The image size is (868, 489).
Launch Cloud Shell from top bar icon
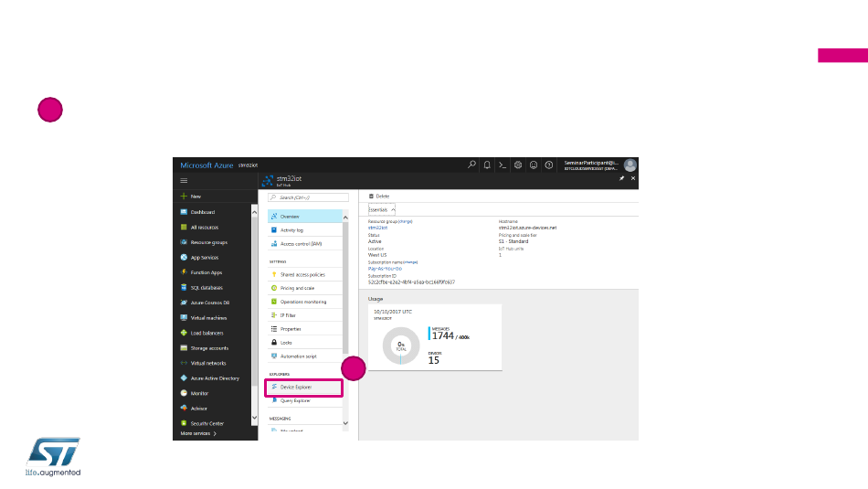(502, 165)
